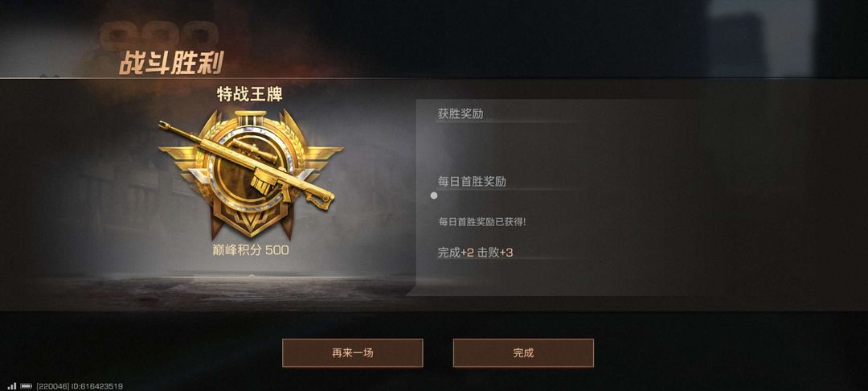
Task: Click the 每日首胜奖励已获得! message
Action: coord(482,221)
